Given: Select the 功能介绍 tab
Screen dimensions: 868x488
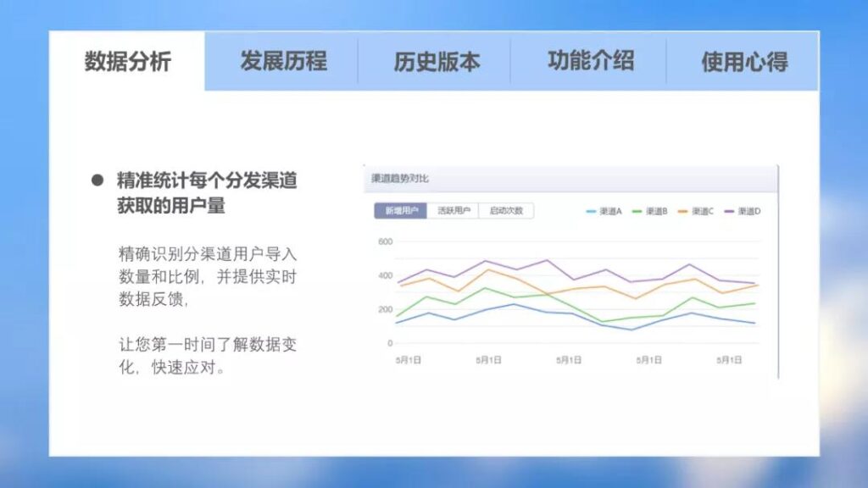Looking at the screenshot, I should [590, 61].
